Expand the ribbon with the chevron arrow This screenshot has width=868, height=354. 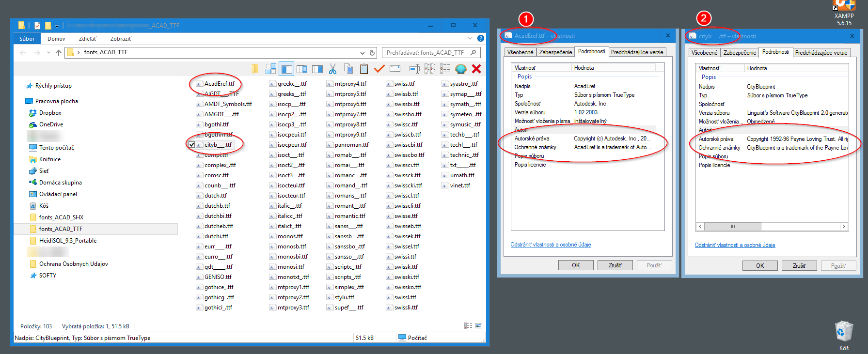(x=470, y=39)
